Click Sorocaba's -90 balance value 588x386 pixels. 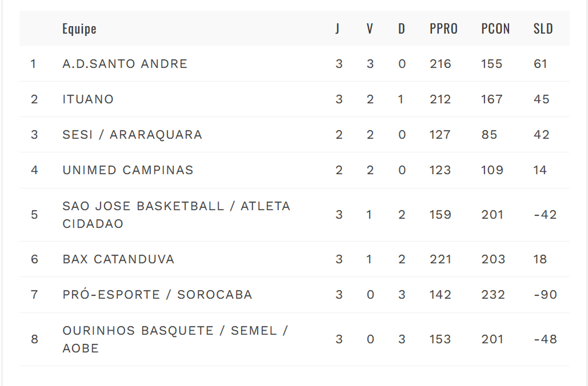[545, 294]
